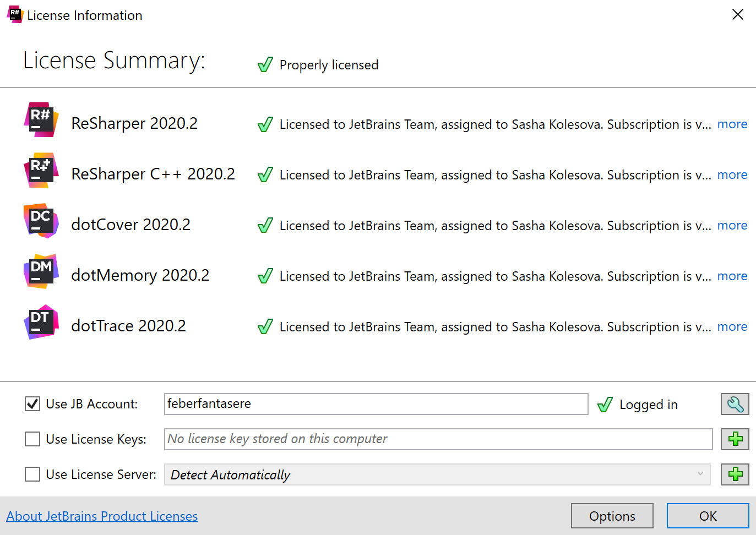Click the ReSharper icon in title bar
This screenshot has width=756, height=535.
(x=15, y=14)
